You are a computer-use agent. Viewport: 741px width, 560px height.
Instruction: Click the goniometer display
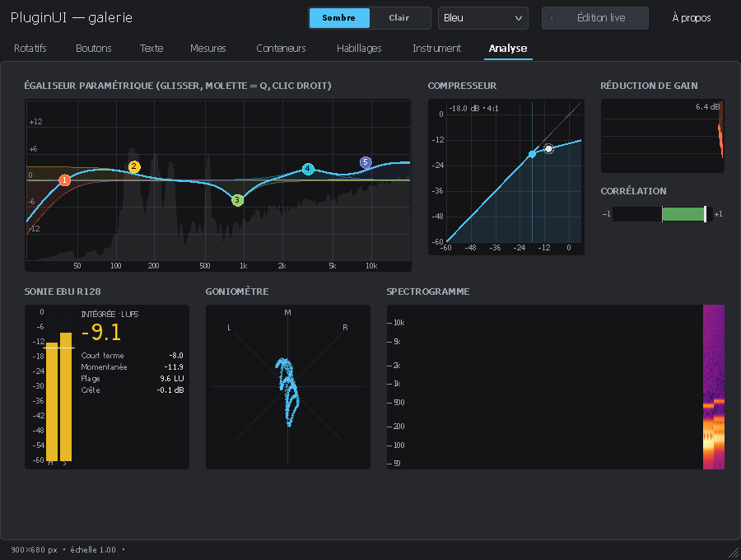(288, 387)
